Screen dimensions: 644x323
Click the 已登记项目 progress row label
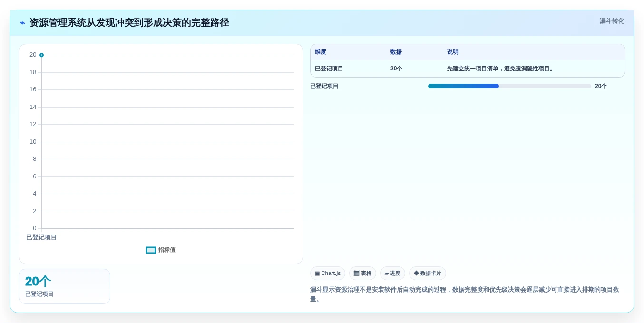[x=324, y=86]
